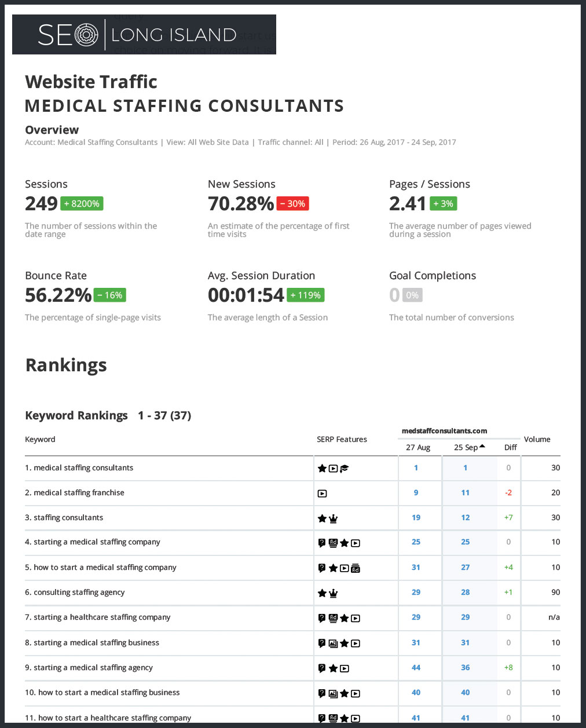Click the +8 diff for starting a medical staffing agency

[x=508, y=668]
